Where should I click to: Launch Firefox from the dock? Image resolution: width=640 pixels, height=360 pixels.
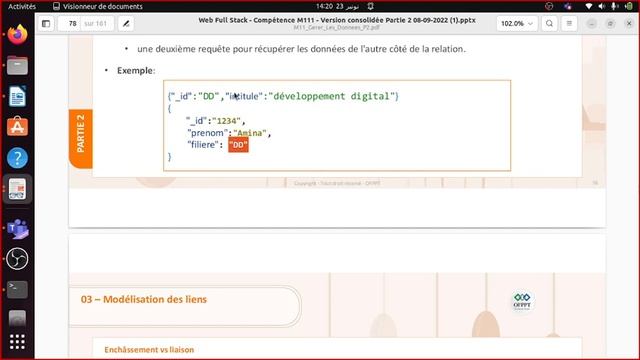(17, 34)
